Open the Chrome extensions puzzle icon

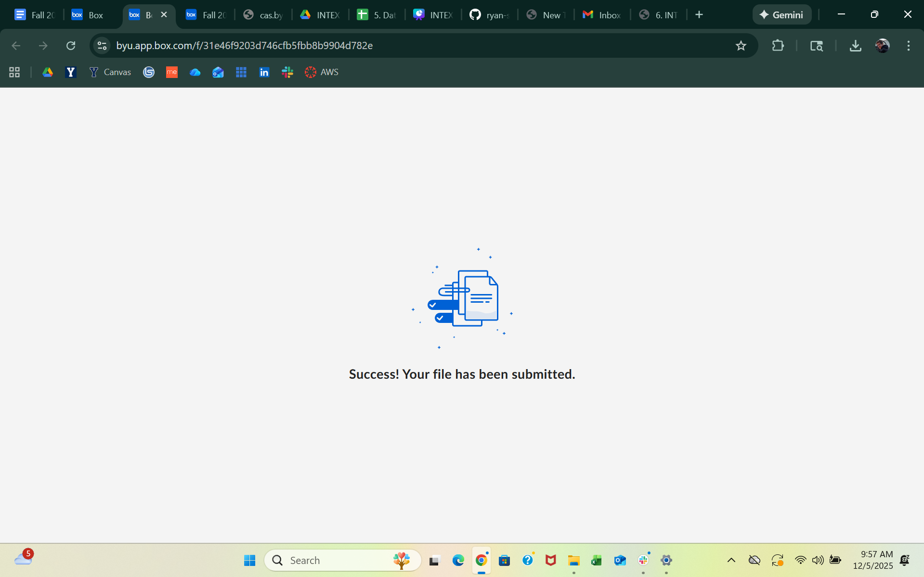(x=778, y=46)
